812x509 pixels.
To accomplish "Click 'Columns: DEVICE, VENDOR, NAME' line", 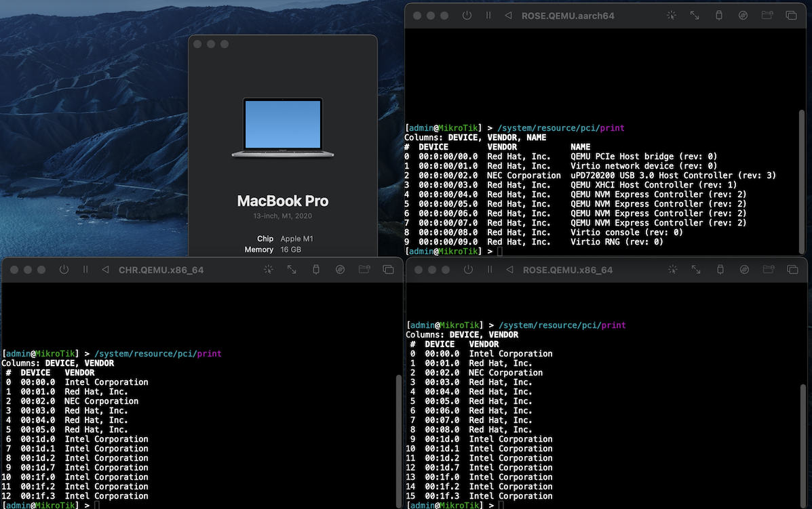I will click(475, 138).
